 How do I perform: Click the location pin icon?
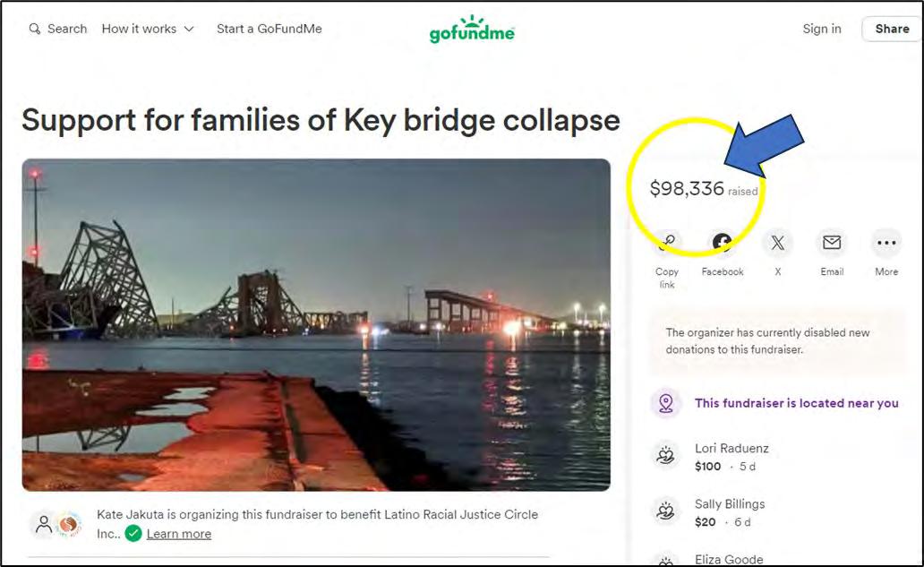click(665, 403)
